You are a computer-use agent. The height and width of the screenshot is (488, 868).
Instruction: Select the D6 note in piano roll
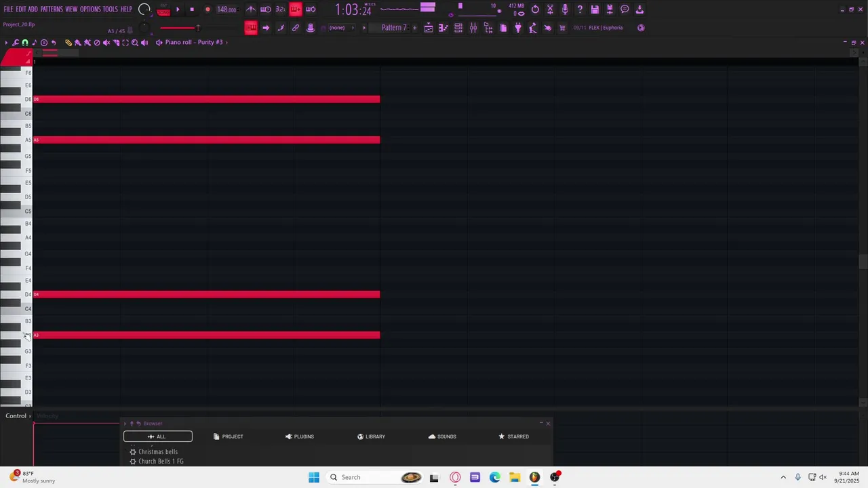[207, 99]
